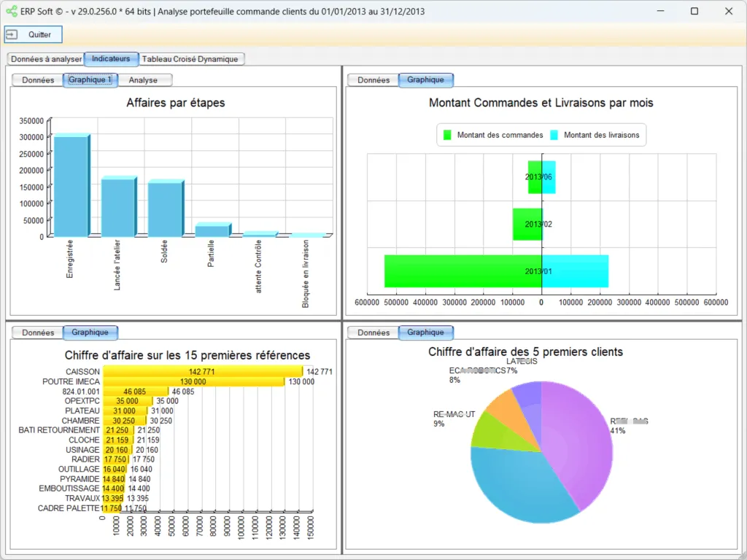Show Données tab above Montant Commandes et Livraisons chart
Screen dimensions: 747x560
373,80
